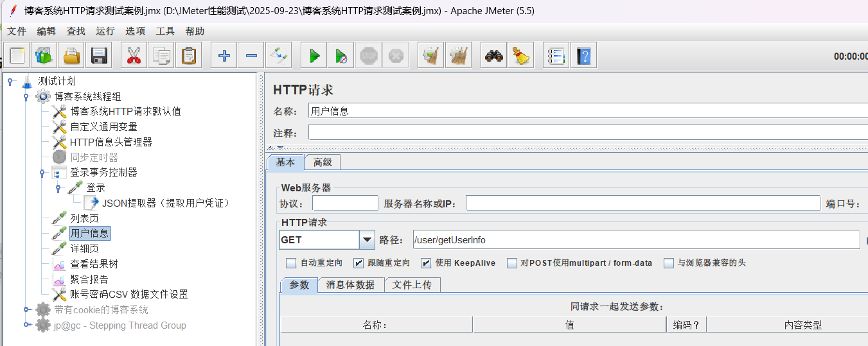Viewport: 868px width, 346px height.
Task: Switch to the 文件上传 tab
Action: (x=412, y=285)
